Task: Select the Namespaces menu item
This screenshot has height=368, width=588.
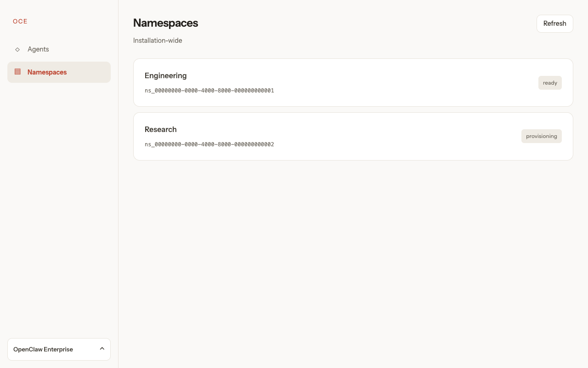Action: 59,72
